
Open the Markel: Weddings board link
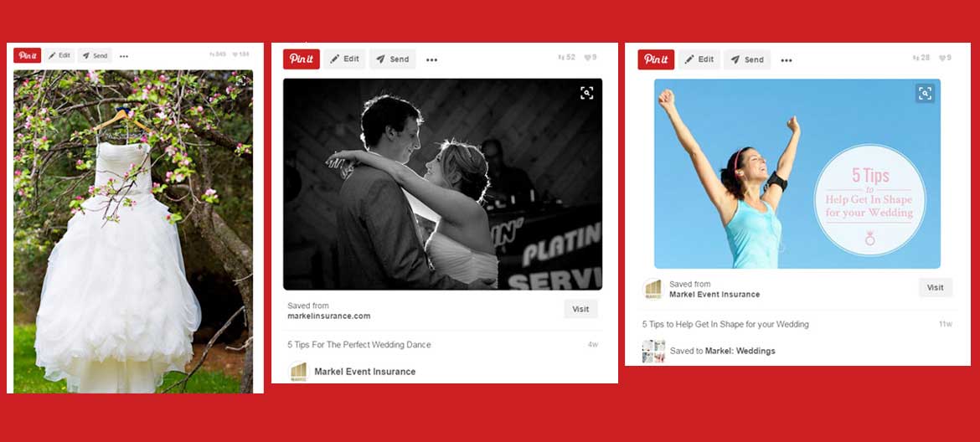(x=740, y=351)
